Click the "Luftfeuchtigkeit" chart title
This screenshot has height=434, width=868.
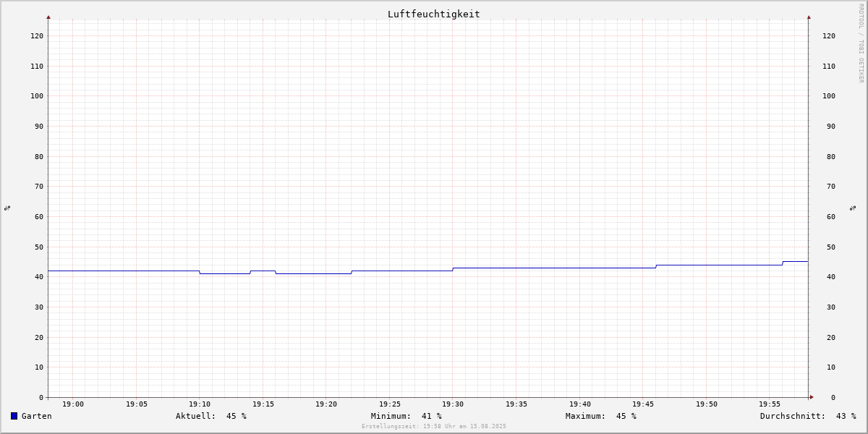[x=434, y=14]
